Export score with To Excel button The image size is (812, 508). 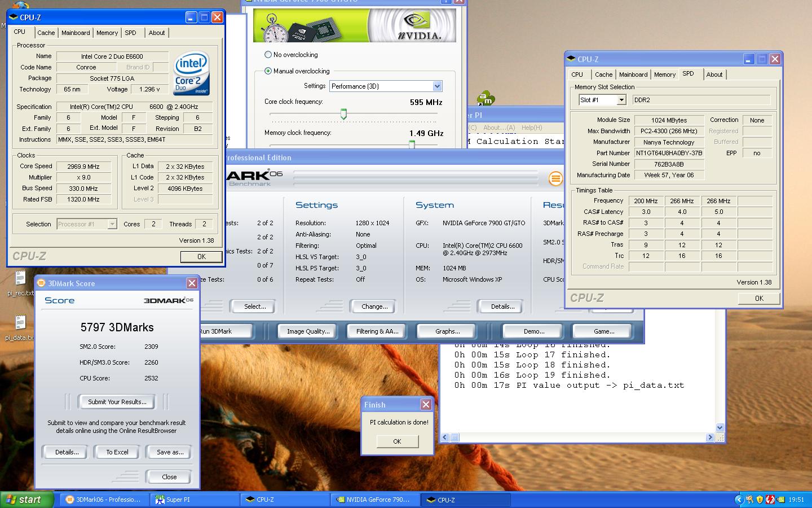pos(117,452)
